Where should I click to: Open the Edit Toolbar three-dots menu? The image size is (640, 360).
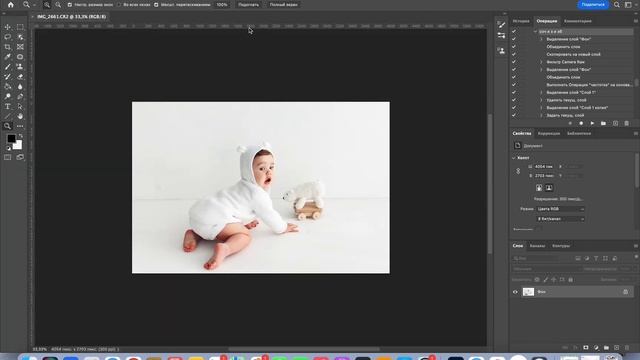pos(20,126)
